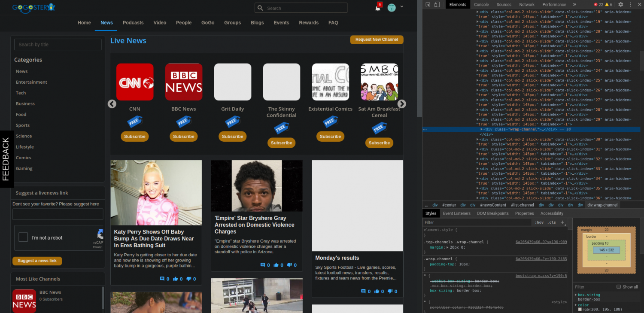Viewport: 644px width, 313px height.
Task: Expand the color computed property
Action: [576, 305]
